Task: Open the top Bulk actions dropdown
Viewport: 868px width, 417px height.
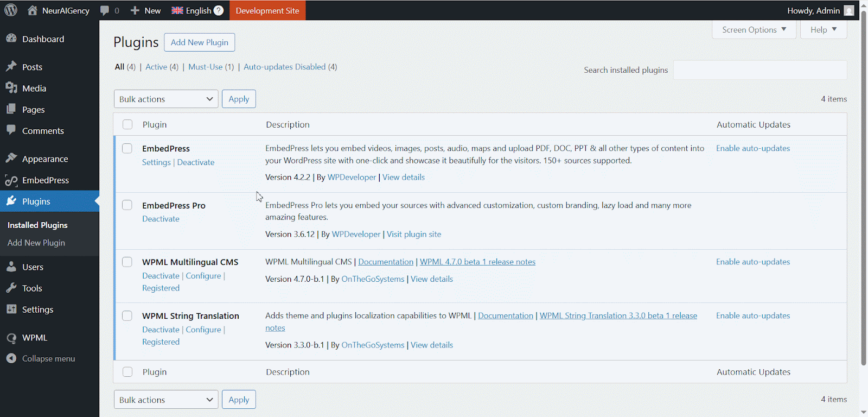Action: 166,99
